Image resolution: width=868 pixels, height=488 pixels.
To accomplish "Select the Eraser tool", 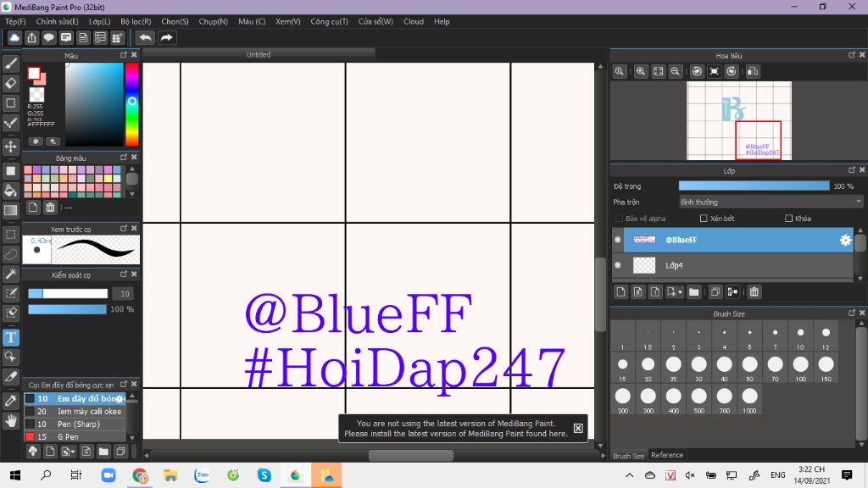I will click(x=10, y=83).
